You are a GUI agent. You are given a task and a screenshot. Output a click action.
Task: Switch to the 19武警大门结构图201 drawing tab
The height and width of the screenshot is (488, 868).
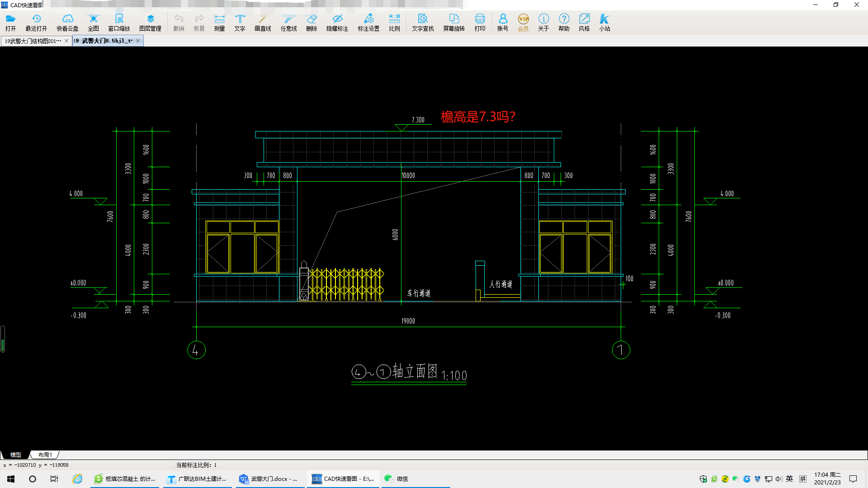point(33,41)
